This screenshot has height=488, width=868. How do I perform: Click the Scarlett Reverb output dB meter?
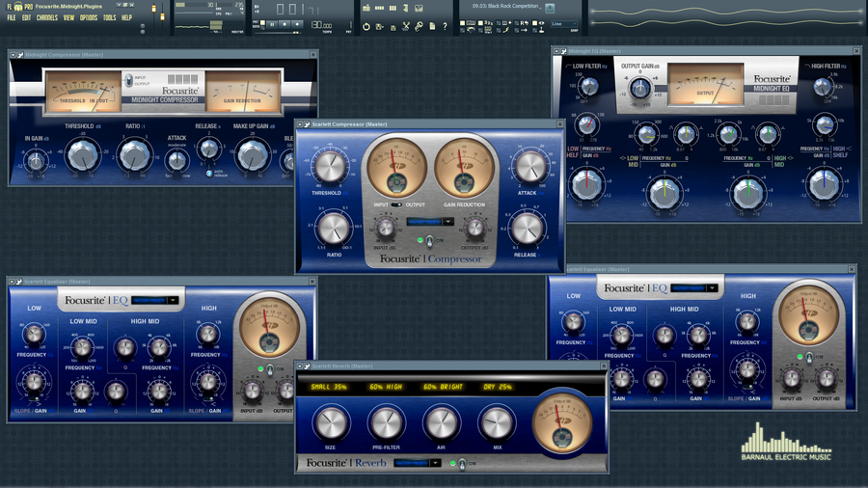point(562,422)
